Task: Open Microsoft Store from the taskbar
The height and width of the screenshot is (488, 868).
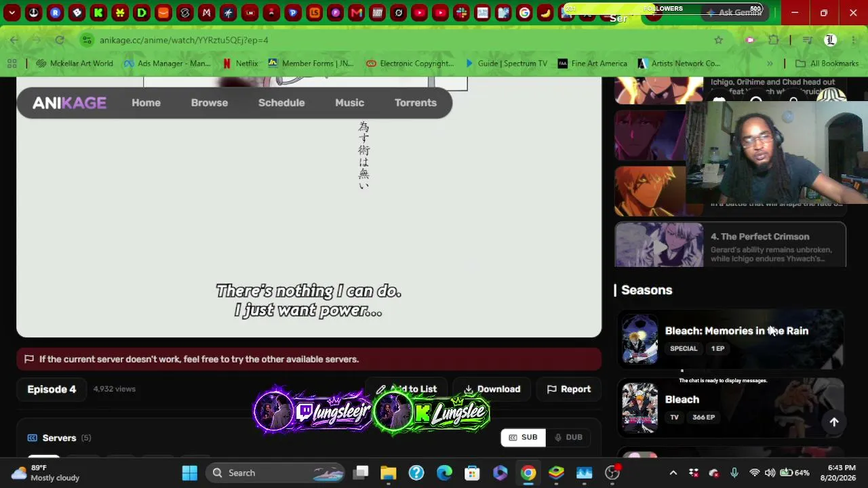Action: pyautogui.click(x=472, y=472)
